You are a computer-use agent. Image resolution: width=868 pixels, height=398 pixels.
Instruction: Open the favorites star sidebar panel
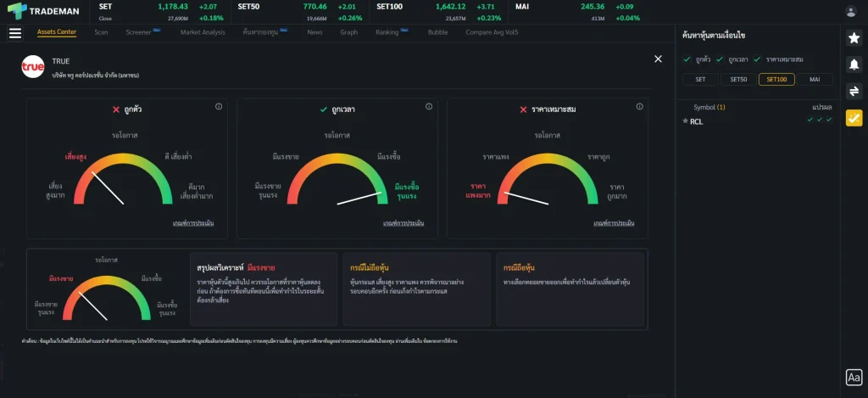click(x=854, y=38)
